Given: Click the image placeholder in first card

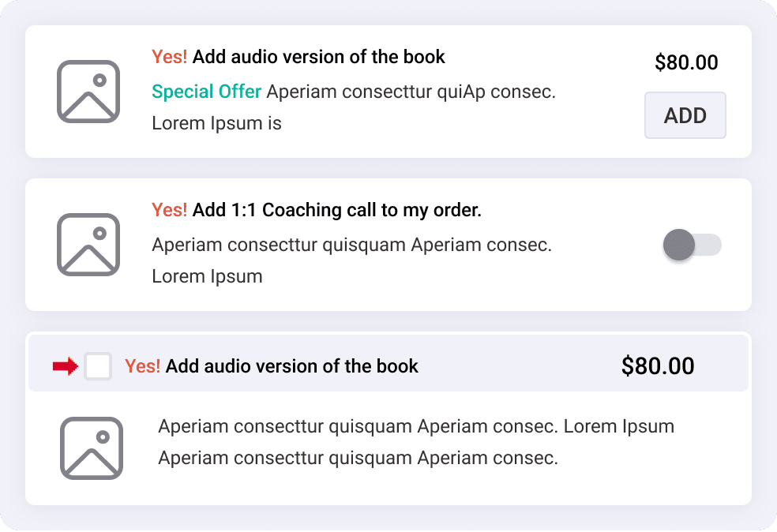Looking at the screenshot, I should pyautogui.click(x=88, y=92).
